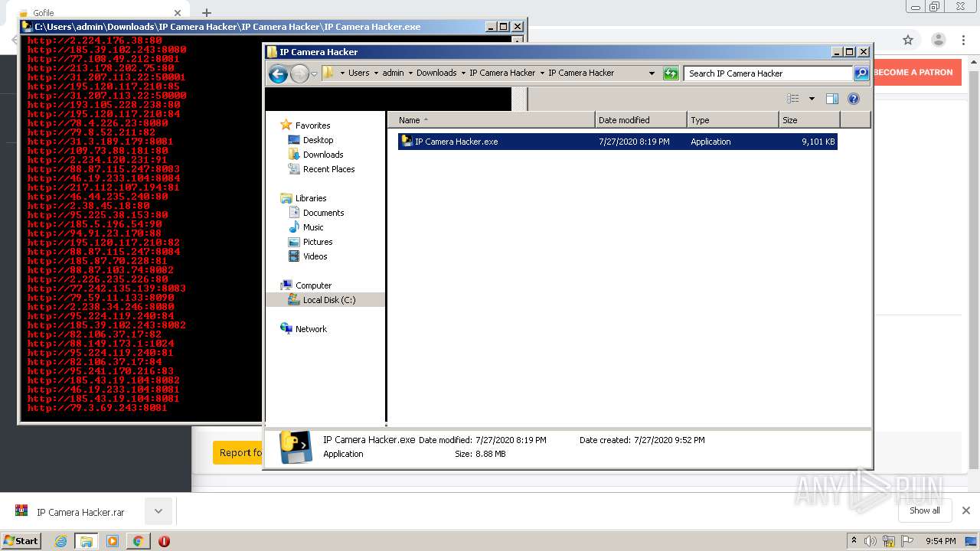Click the network tray icon
The image size is (980, 551).
click(x=889, y=541)
